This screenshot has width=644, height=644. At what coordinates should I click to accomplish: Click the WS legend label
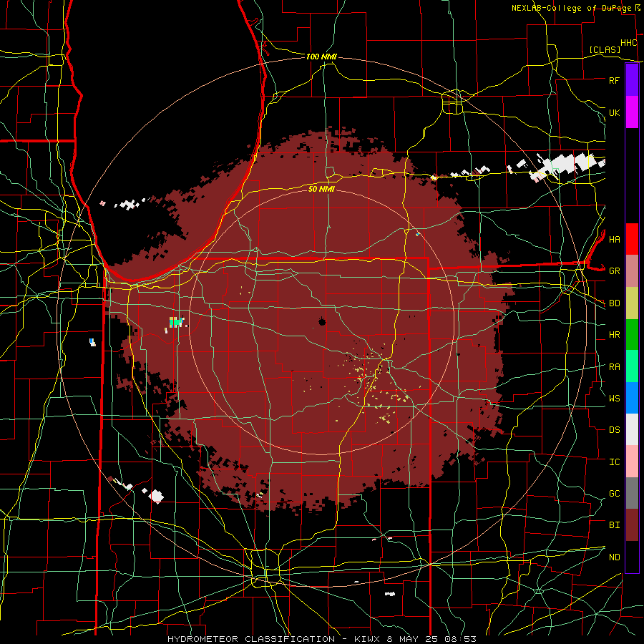coord(614,398)
